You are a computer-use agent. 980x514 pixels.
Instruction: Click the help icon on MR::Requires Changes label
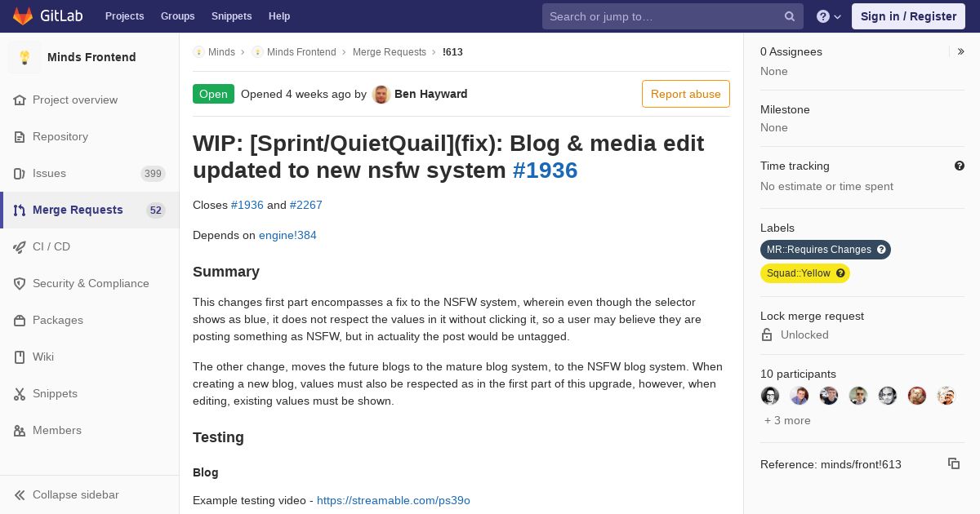(881, 250)
